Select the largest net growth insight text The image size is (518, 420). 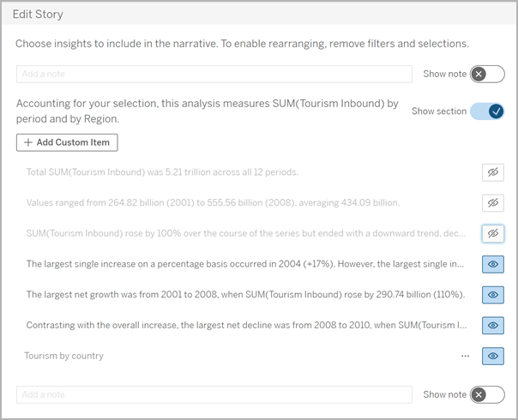(x=245, y=295)
